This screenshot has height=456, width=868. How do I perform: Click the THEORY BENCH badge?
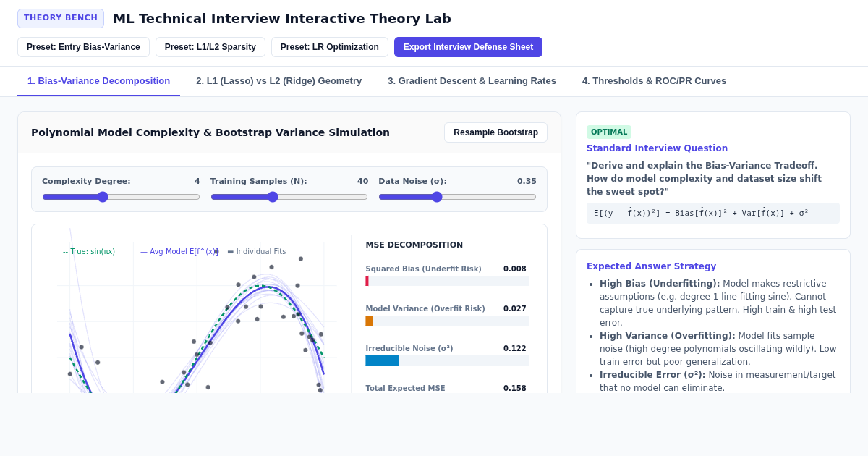coord(61,18)
